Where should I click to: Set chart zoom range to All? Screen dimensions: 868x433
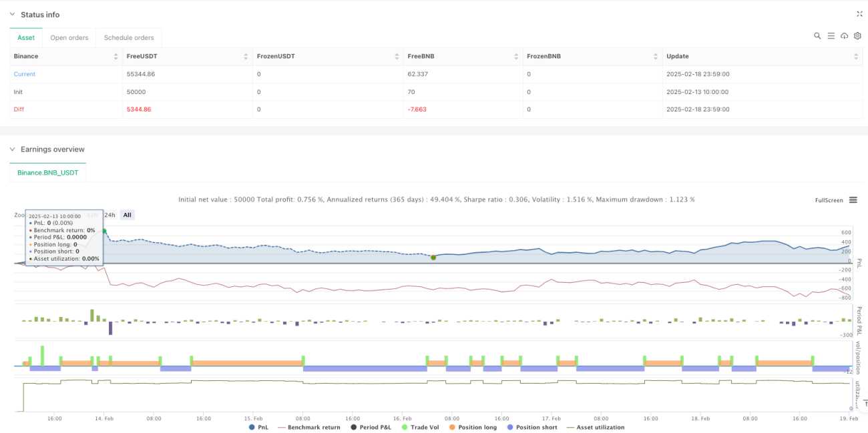[x=127, y=215]
